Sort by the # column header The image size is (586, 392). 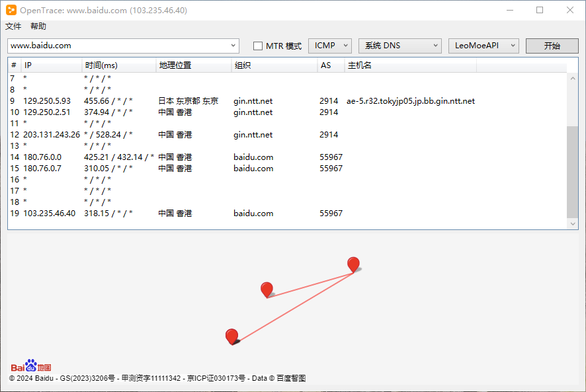click(14, 65)
